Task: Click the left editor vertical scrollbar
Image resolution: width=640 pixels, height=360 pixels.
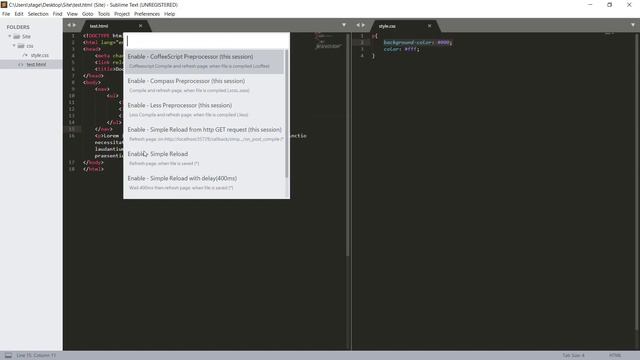Action: tap(348, 145)
